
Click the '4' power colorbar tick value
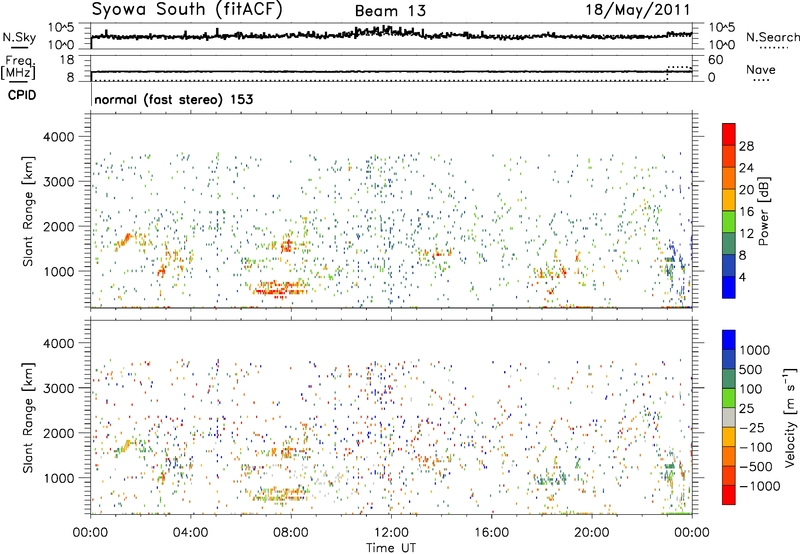coord(743,277)
